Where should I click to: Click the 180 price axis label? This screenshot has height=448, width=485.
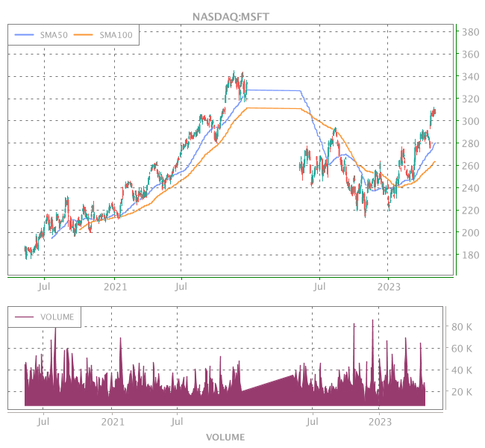coord(471,255)
